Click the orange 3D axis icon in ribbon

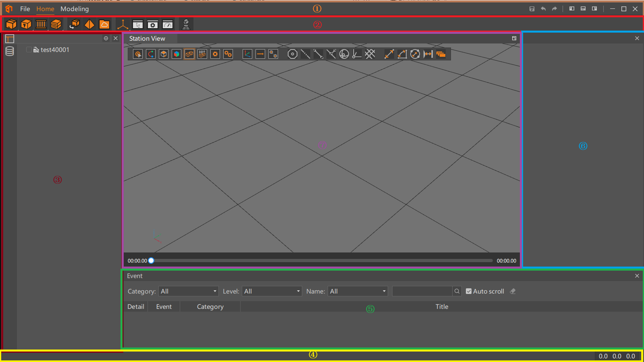pyautogui.click(x=123, y=25)
